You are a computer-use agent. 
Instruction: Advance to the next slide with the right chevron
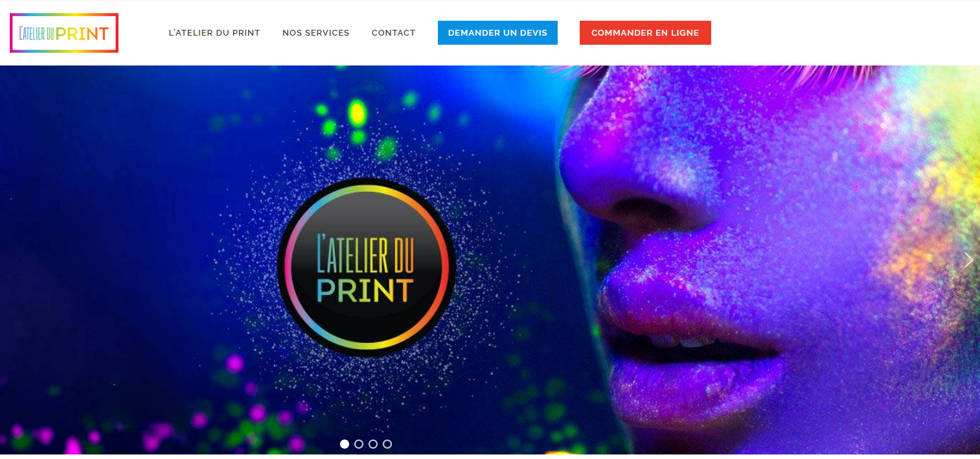968,260
